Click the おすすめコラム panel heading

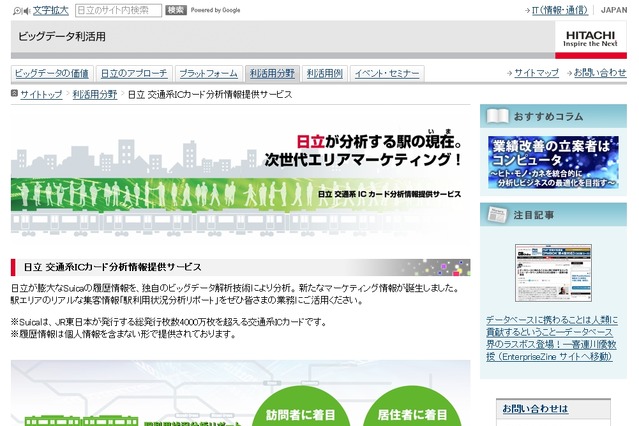548,117
